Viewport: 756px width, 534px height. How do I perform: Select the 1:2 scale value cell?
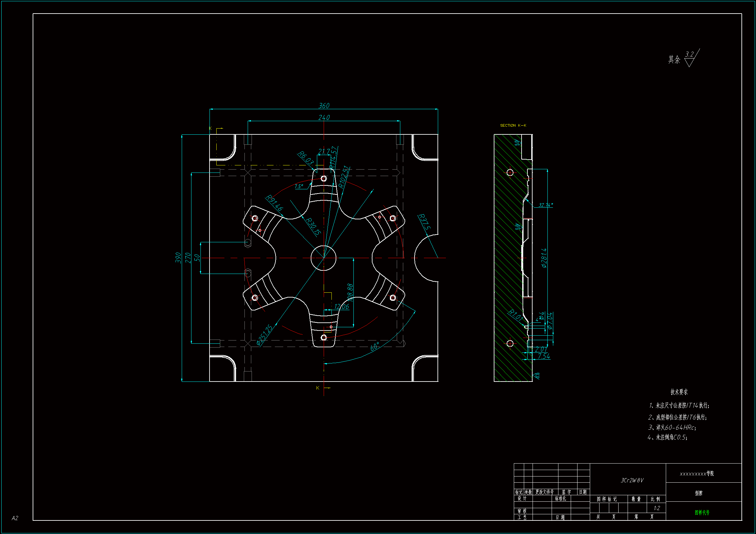pos(656,508)
